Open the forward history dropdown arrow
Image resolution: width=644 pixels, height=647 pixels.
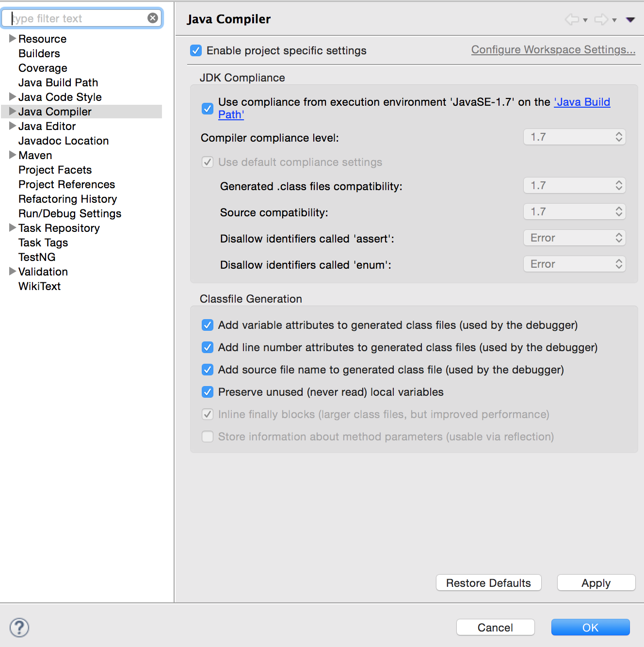pos(614,20)
